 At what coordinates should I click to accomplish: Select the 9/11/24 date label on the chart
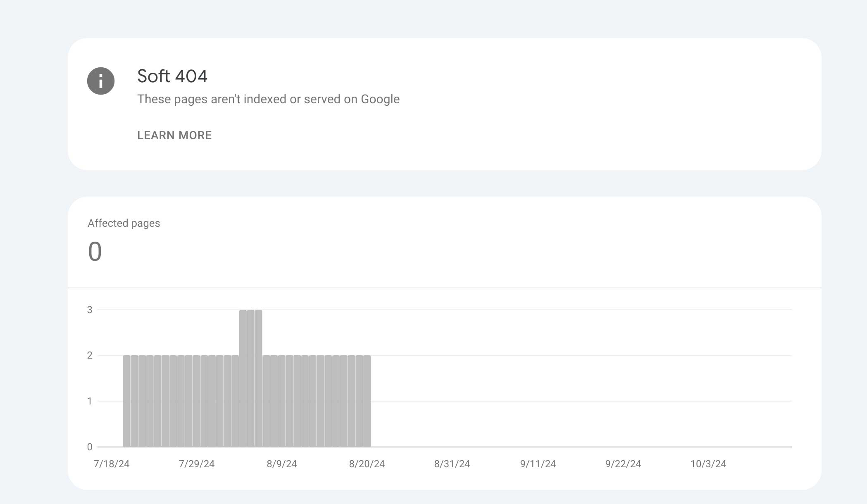[538, 464]
